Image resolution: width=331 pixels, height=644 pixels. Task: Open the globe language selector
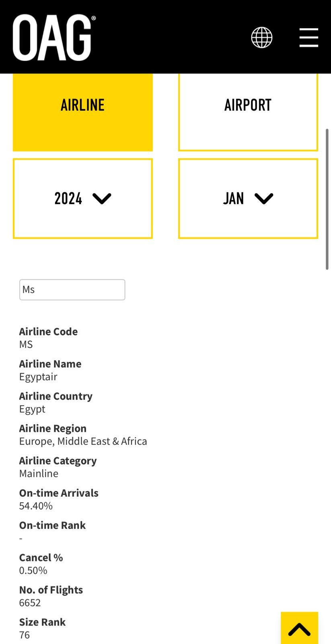[x=261, y=38]
